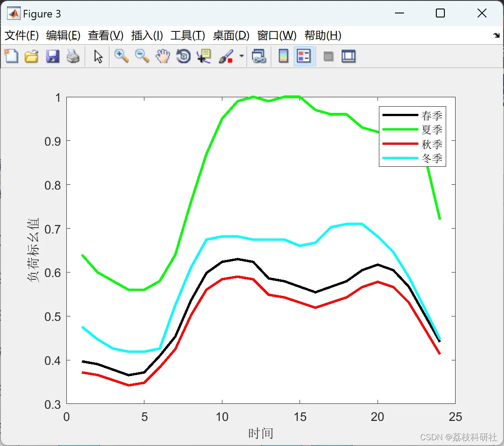This screenshot has width=504, height=446.
Task: Click the black line sample in the legend
Action: (x=400, y=115)
